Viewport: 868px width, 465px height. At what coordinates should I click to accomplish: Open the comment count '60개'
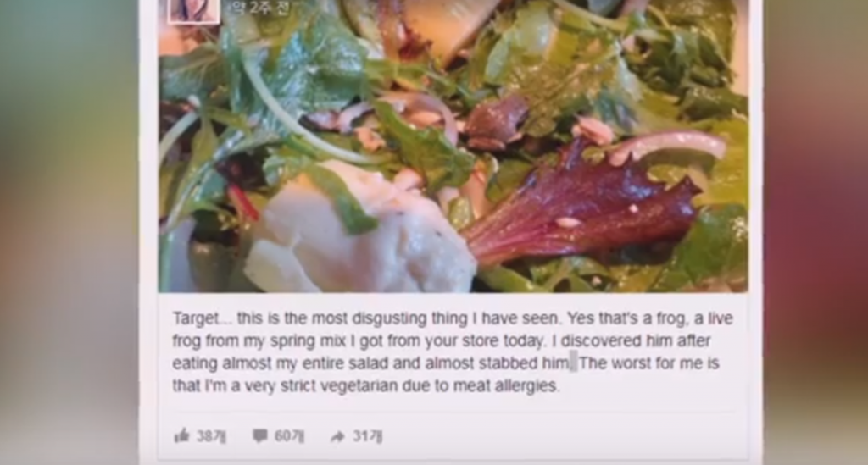click(x=289, y=436)
